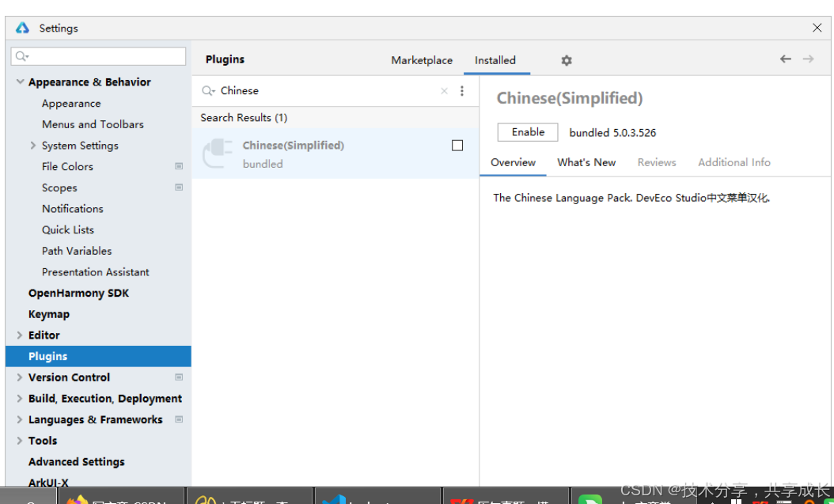This screenshot has width=834, height=504.
Task: Open the Reviews tab
Action: pyautogui.click(x=657, y=162)
